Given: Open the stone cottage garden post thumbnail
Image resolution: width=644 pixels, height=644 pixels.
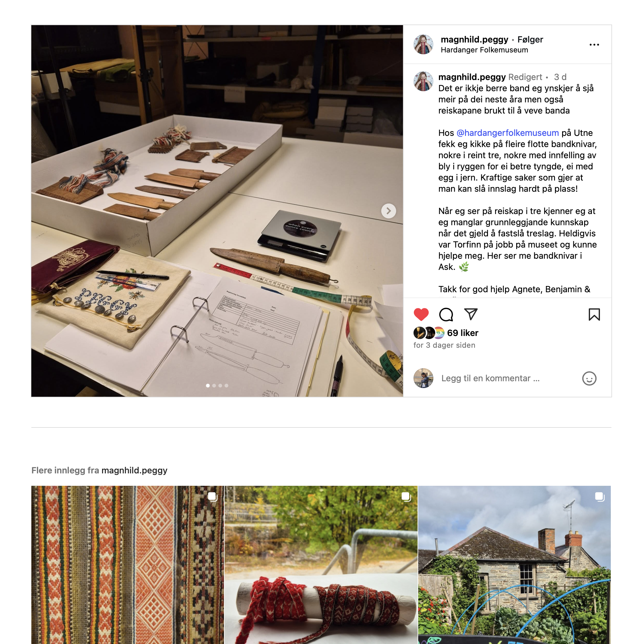Looking at the screenshot, I should click(514, 565).
